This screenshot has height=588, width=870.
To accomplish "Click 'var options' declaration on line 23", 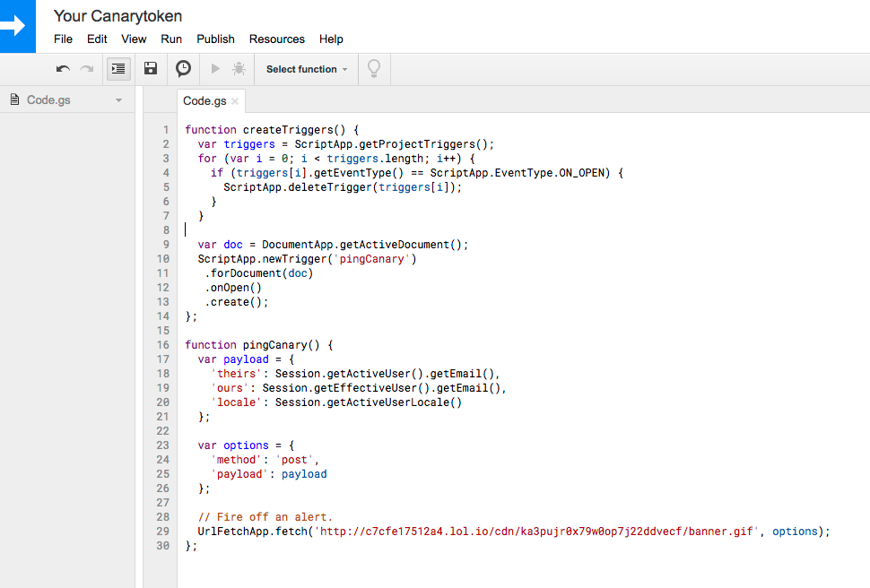I will point(233,445).
